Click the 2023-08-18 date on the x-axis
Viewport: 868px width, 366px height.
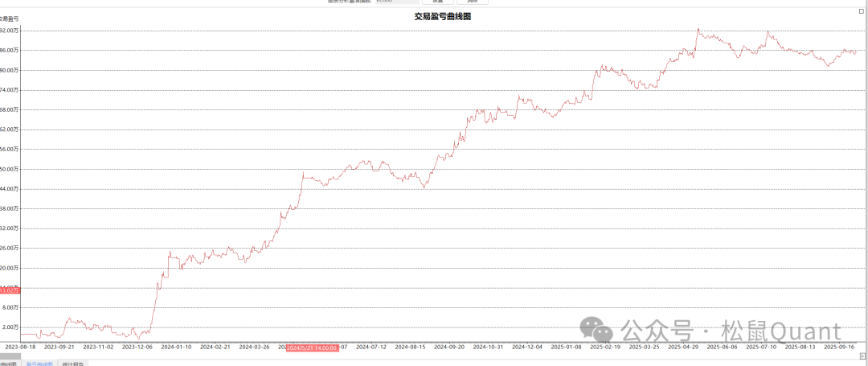(20, 347)
